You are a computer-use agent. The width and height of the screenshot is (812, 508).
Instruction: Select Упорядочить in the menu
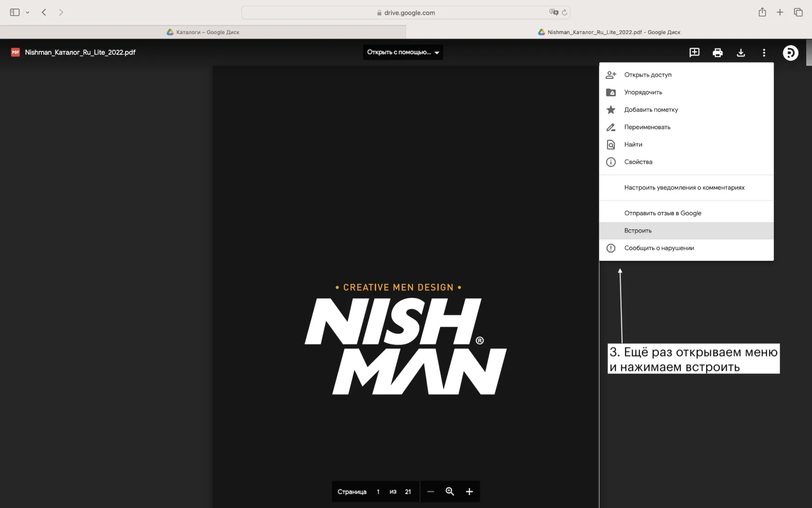(686, 92)
